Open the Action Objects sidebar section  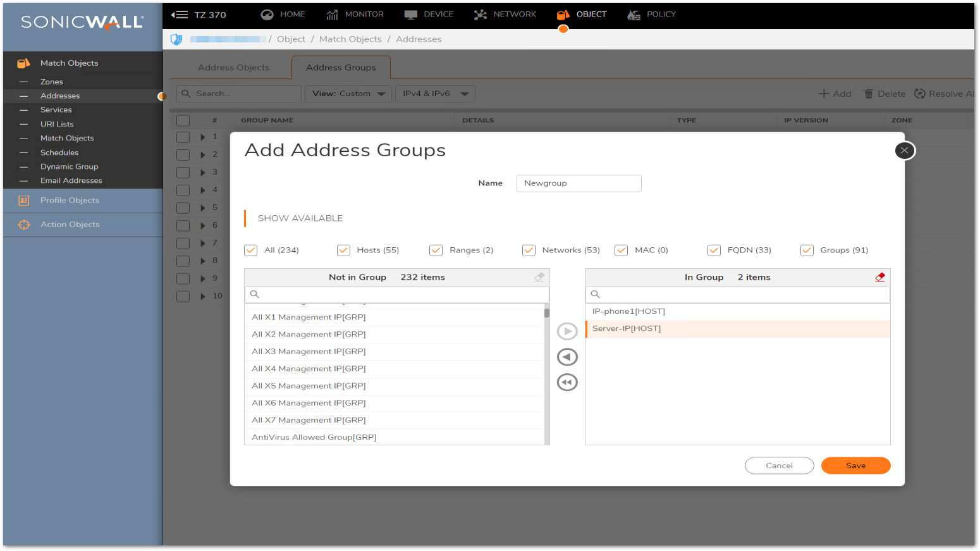click(x=70, y=225)
